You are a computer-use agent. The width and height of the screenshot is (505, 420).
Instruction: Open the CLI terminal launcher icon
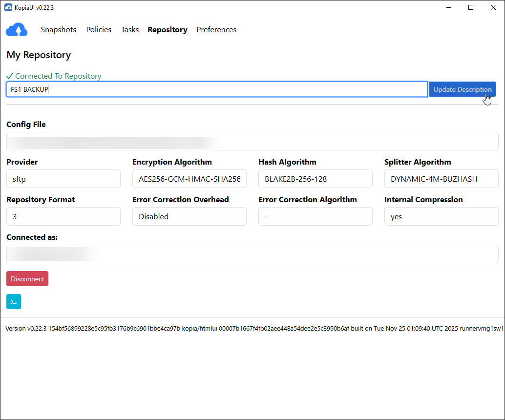point(13,301)
